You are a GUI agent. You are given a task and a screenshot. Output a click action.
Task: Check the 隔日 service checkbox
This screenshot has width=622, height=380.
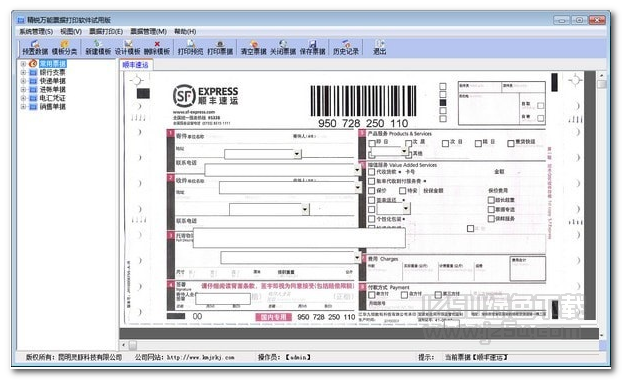pyautogui.click(x=478, y=143)
